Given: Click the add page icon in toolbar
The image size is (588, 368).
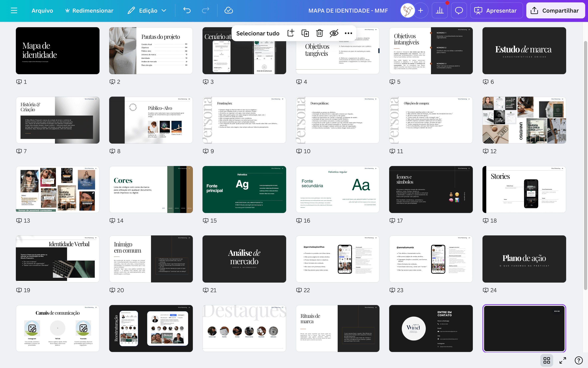Looking at the screenshot, I should (x=291, y=33).
